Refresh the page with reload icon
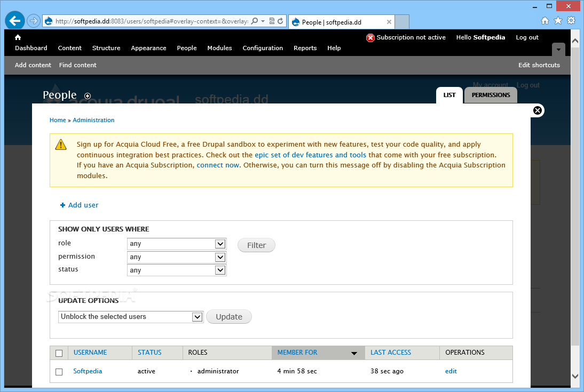This screenshot has height=392, width=584. tap(280, 21)
